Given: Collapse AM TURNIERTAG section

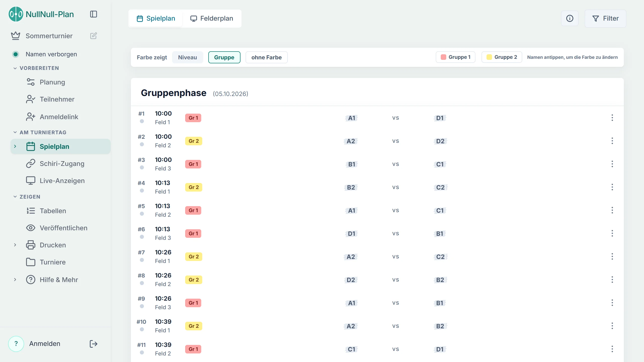Looking at the screenshot, I should 15,132.
